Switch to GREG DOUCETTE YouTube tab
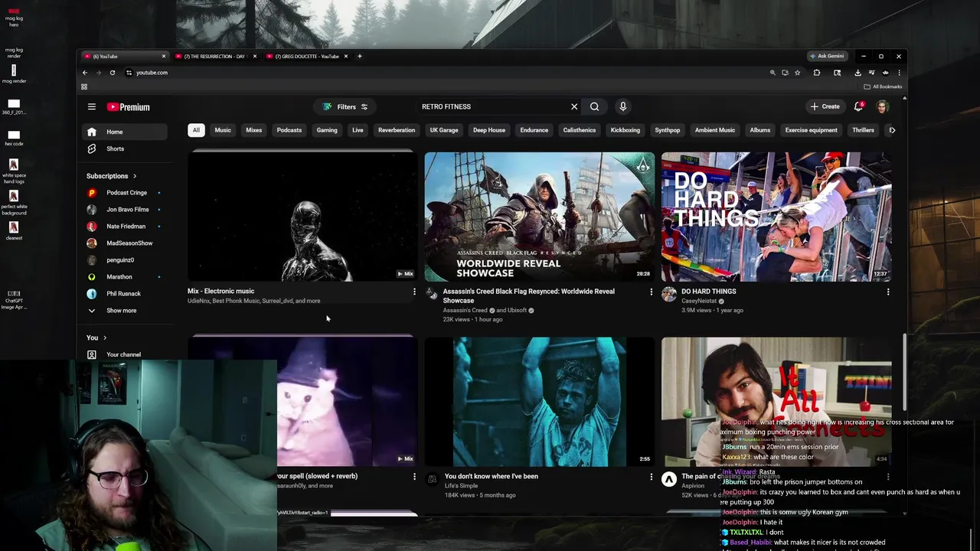The height and width of the screenshot is (551, 980). (x=306, y=56)
